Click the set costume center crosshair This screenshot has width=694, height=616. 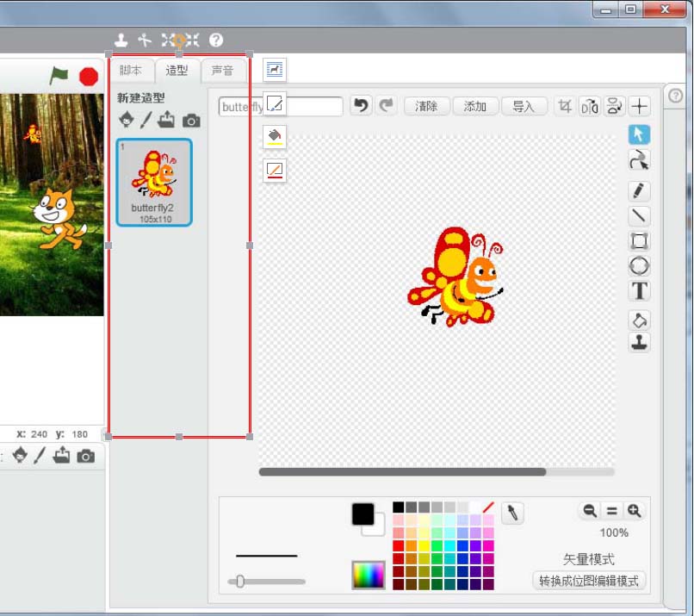click(639, 106)
